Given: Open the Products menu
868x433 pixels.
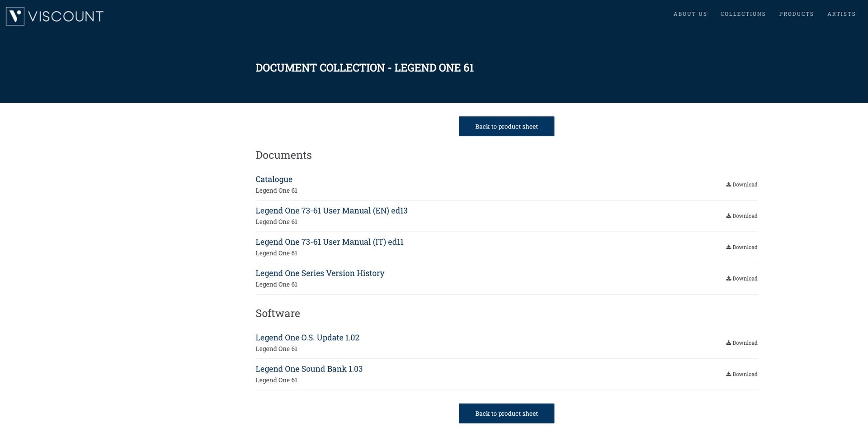Looking at the screenshot, I should pos(796,14).
